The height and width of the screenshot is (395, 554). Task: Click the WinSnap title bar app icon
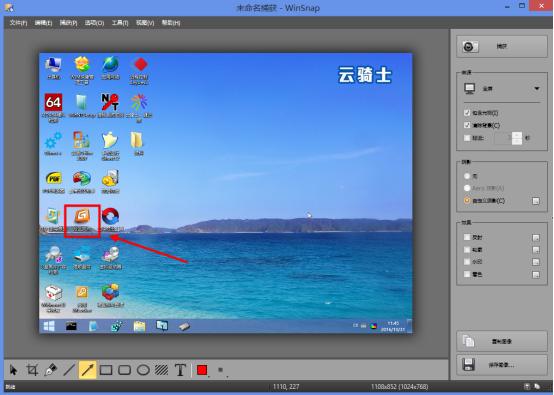point(8,7)
